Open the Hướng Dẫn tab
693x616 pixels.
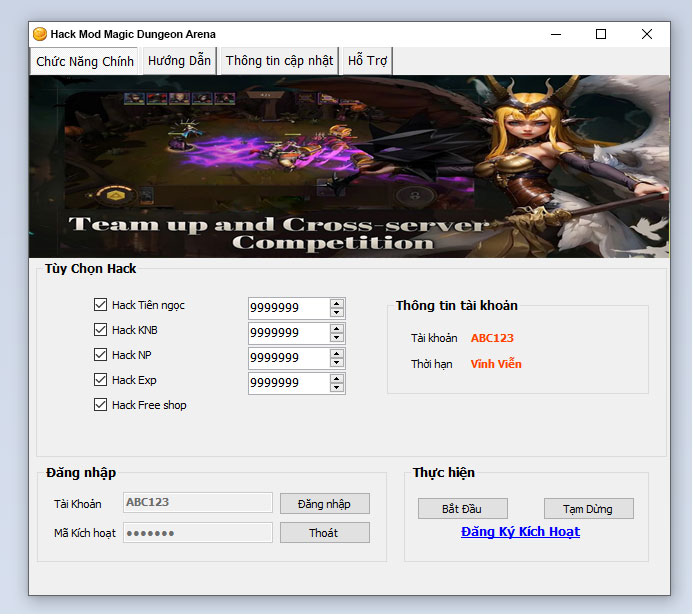tap(179, 61)
